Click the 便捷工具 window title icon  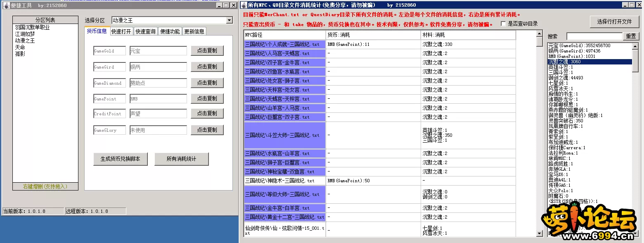[x=6, y=5]
